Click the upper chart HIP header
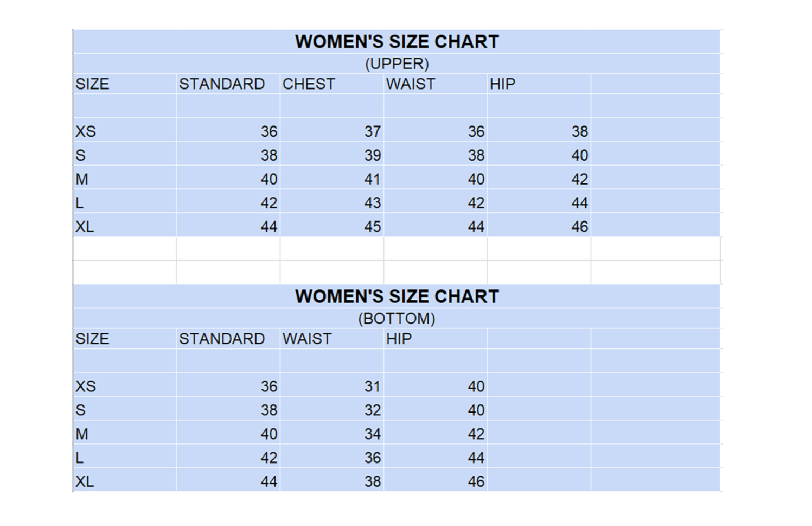 pyautogui.click(x=502, y=84)
